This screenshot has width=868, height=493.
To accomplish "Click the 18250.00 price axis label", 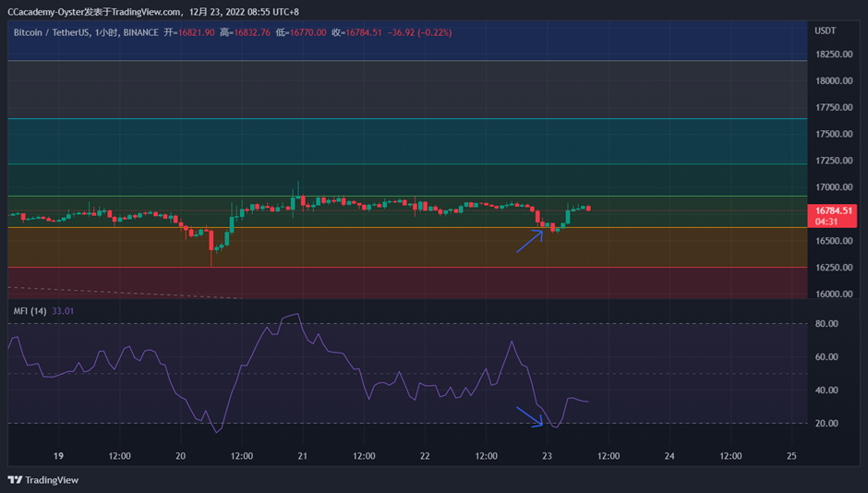I will [x=834, y=54].
